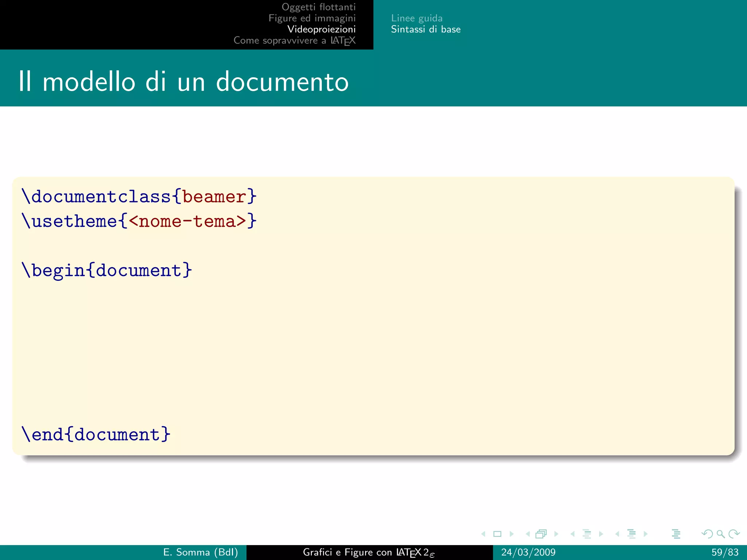747x560 pixels.
Task: Click the \documentclass{beamer} code line
Action: [x=139, y=197]
